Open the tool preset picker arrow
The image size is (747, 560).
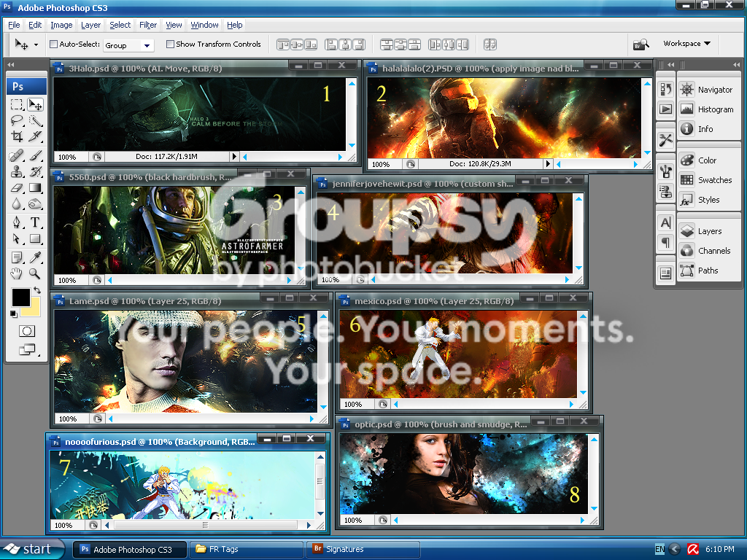(x=36, y=44)
